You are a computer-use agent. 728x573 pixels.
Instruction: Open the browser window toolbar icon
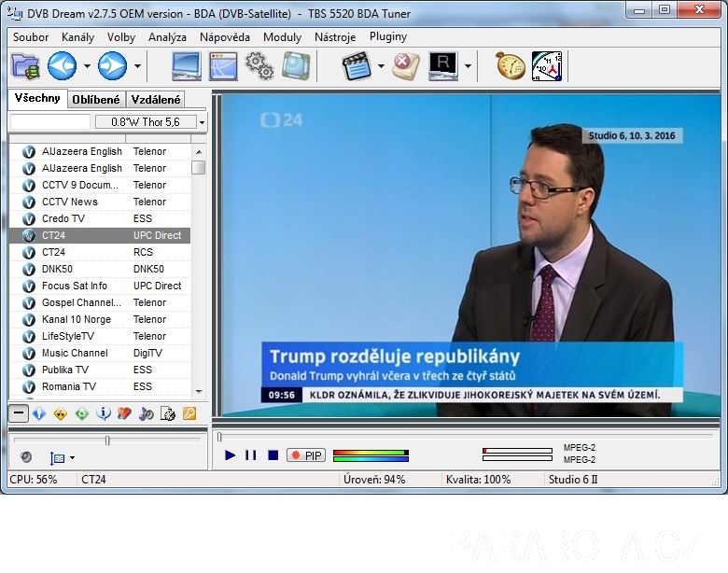pyautogui.click(x=223, y=66)
